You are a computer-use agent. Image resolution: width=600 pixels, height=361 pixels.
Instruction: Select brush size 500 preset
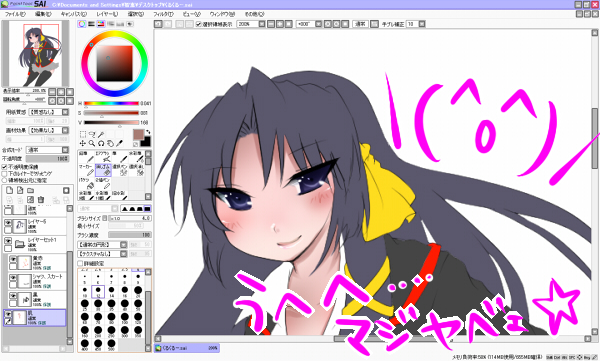pos(111,344)
